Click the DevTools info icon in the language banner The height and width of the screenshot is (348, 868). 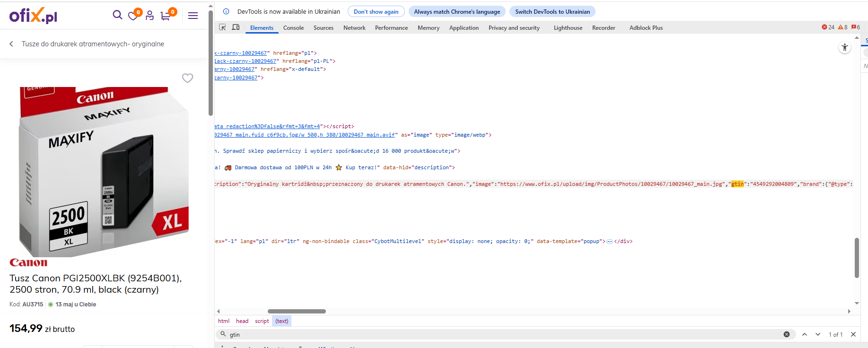tap(226, 11)
